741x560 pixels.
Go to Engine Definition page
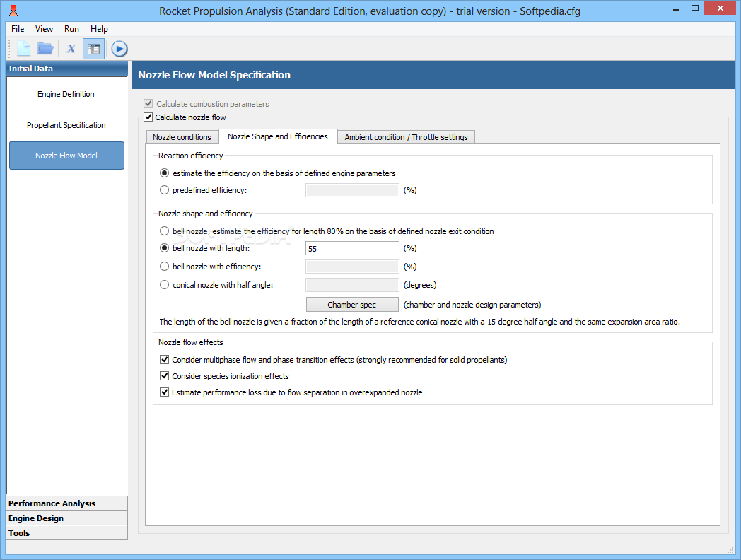pyautogui.click(x=66, y=94)
